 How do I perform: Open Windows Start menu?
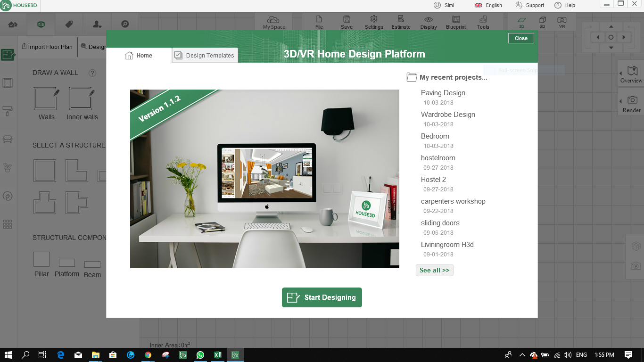tap(8, 355)
